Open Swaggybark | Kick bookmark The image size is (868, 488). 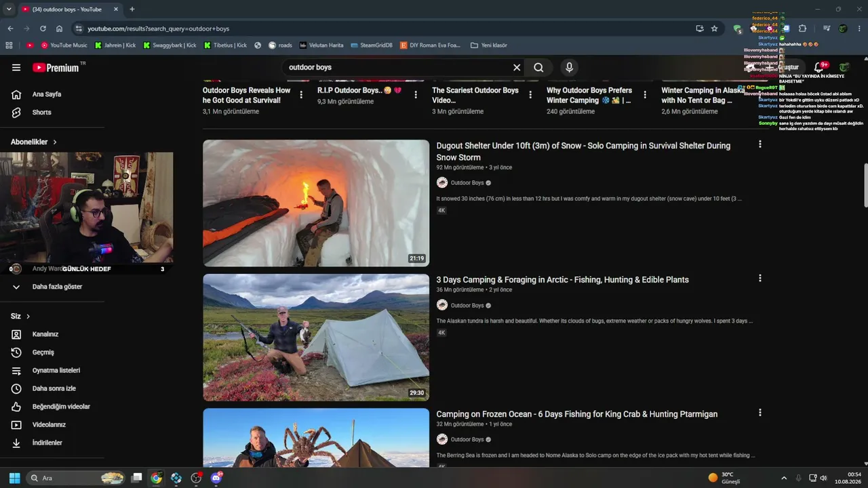pos(170,45)
